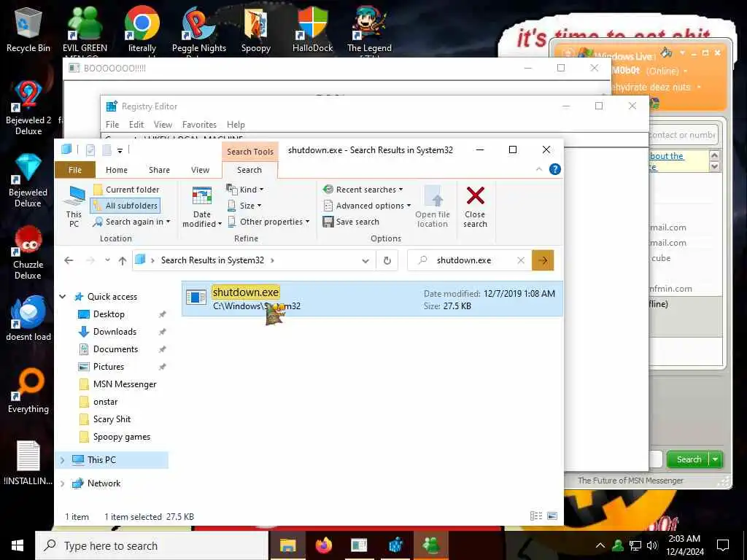This screenshot has height=560, width=747.
Task: Open the Recycle Bin desktop icon
Action: (28, 28)
